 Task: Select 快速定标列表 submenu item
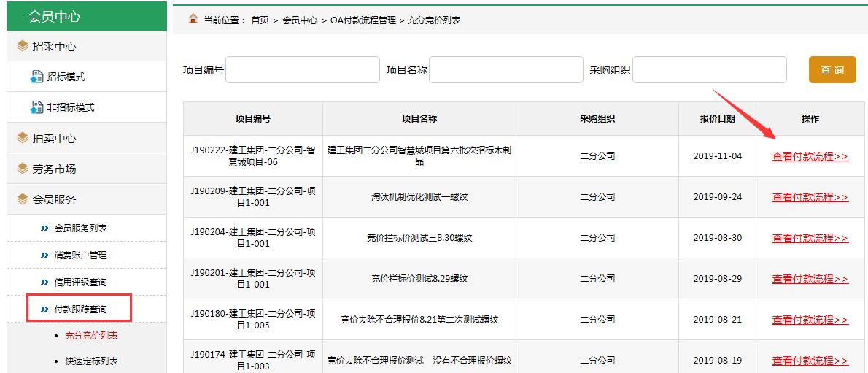(91, 361)
